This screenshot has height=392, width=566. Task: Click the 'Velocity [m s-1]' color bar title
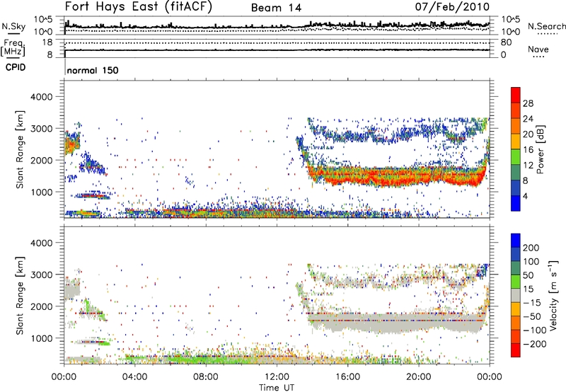[x=553, y=295]
